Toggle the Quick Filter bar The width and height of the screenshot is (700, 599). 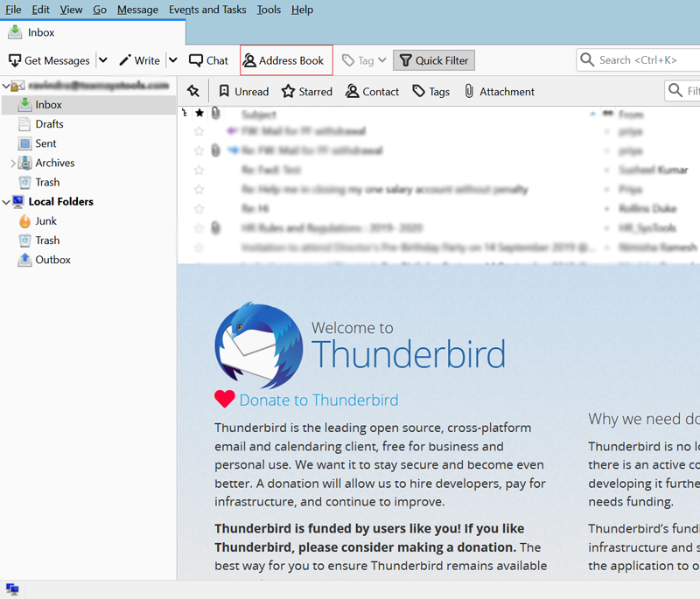pyautogui.click(x=434, y=60)
